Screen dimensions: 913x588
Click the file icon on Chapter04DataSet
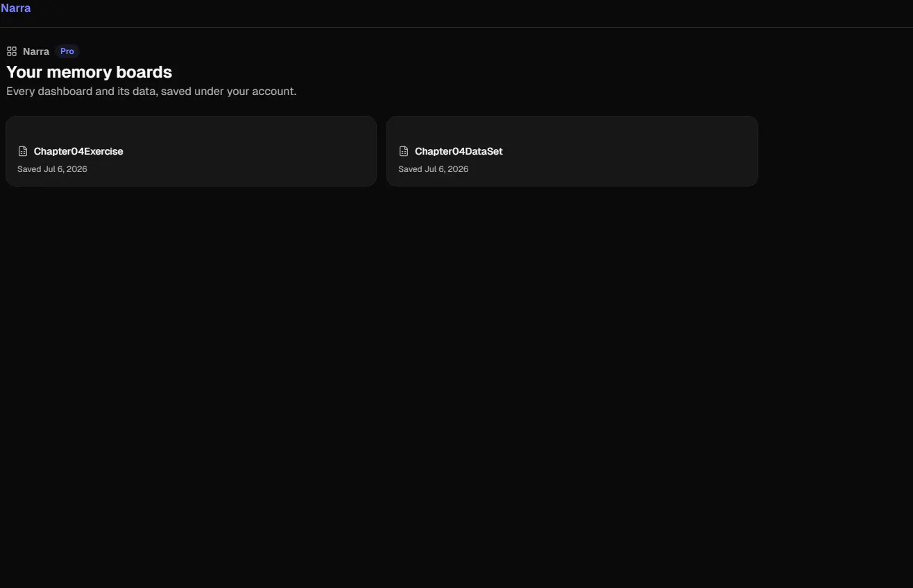click(404, 151)
